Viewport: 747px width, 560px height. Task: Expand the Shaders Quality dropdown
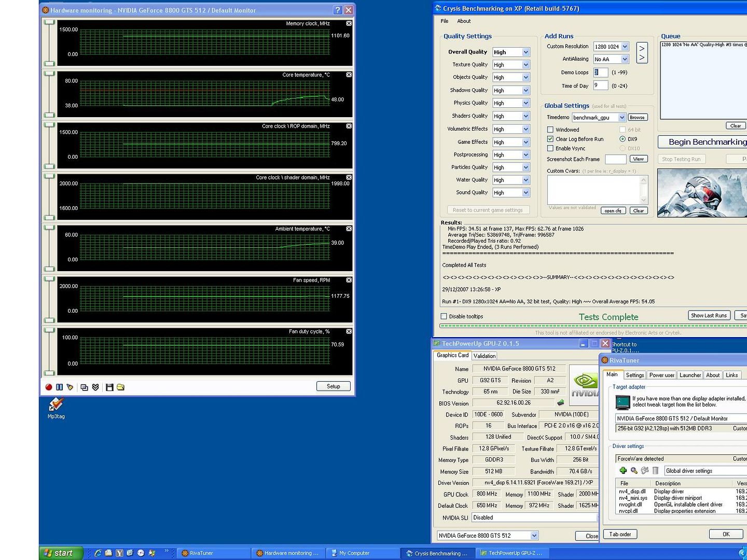pos(526,116)
